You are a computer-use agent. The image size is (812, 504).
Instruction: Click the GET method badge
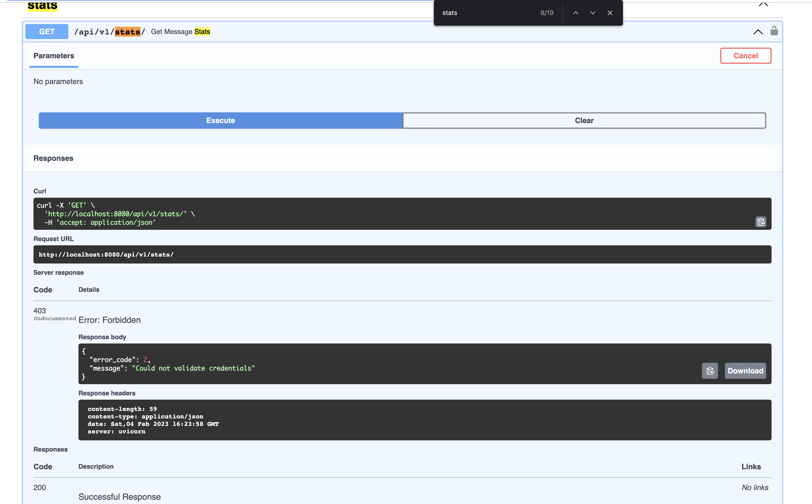46,31
